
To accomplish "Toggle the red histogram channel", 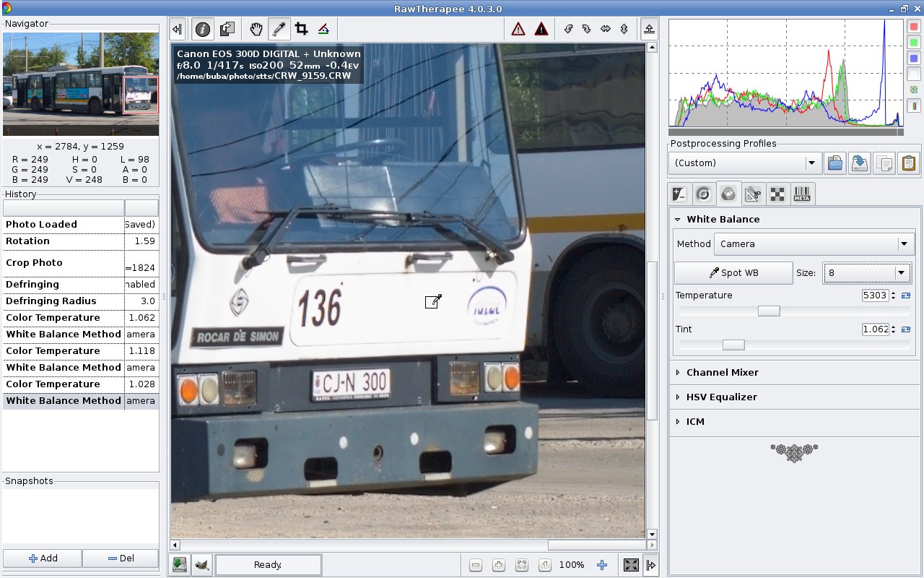I will (x=914, y=27).
